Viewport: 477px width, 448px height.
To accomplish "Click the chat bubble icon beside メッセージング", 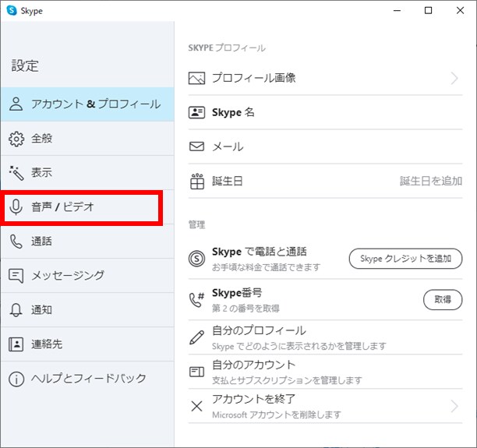I will pyautogui.click(x=16, y=276).
